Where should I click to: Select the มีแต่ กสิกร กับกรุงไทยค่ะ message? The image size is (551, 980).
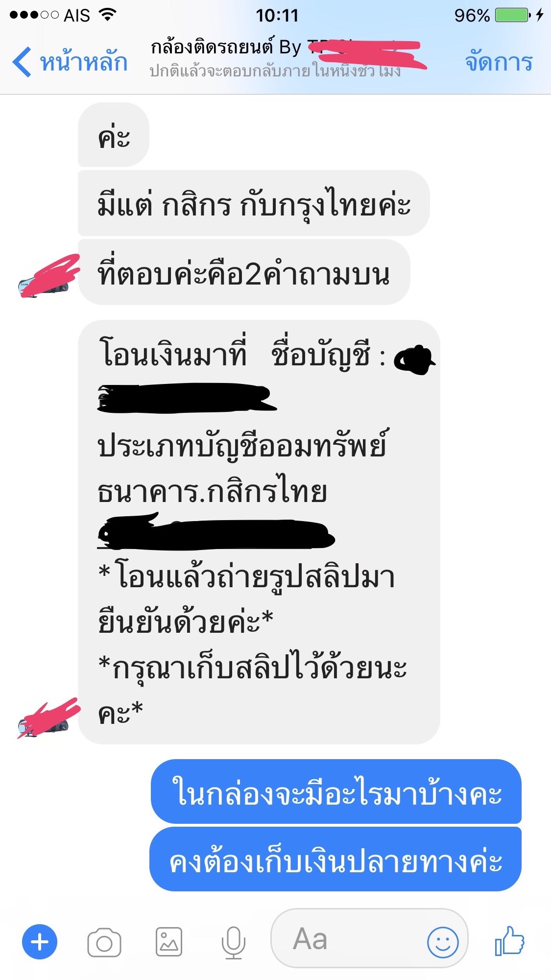pyautogui.click(x=254, y=203)
